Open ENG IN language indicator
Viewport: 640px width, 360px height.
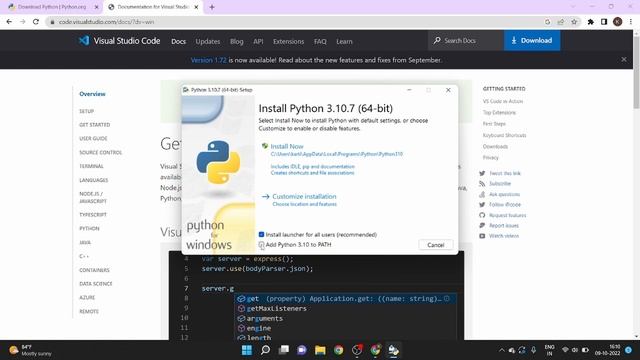click(x=549, y=350)
